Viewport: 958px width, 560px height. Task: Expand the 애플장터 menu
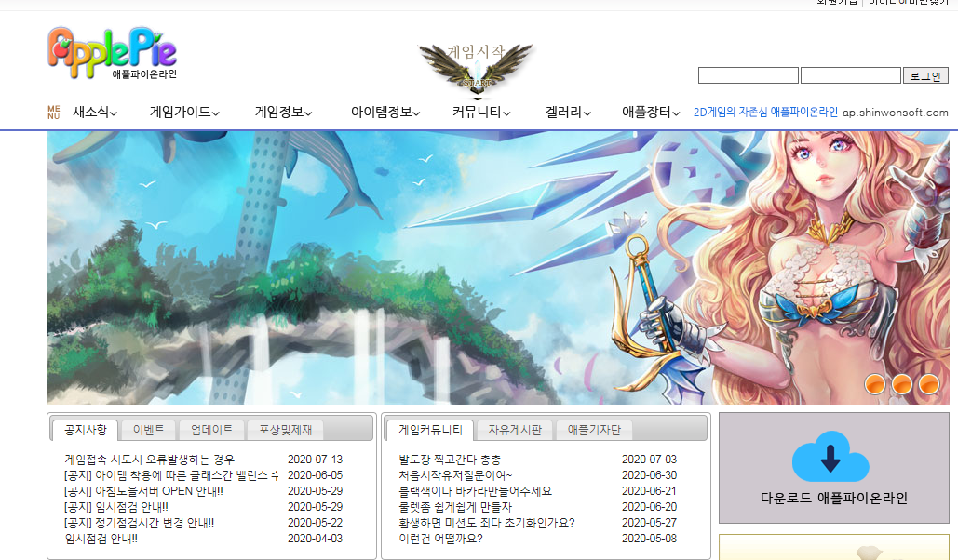[x=651, y=113]
